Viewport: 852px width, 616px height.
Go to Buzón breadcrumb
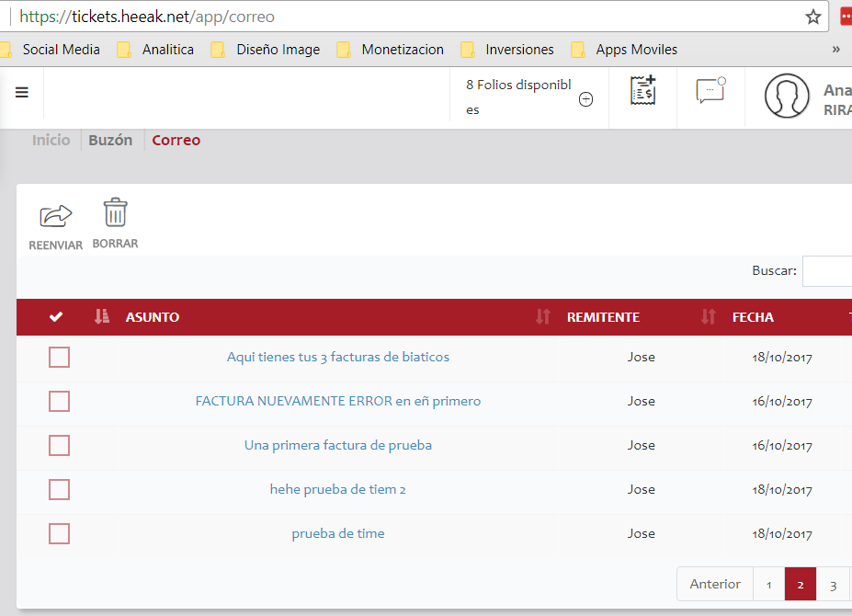110,141
